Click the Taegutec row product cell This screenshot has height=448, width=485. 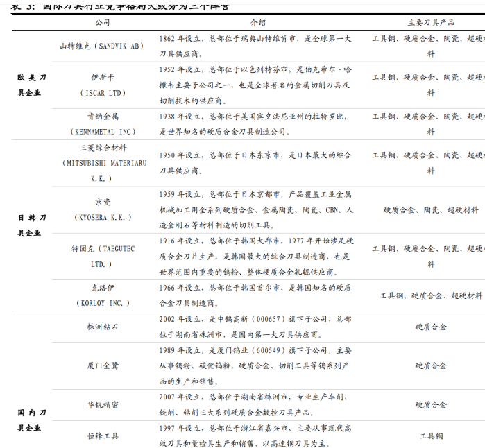[428, 257]
